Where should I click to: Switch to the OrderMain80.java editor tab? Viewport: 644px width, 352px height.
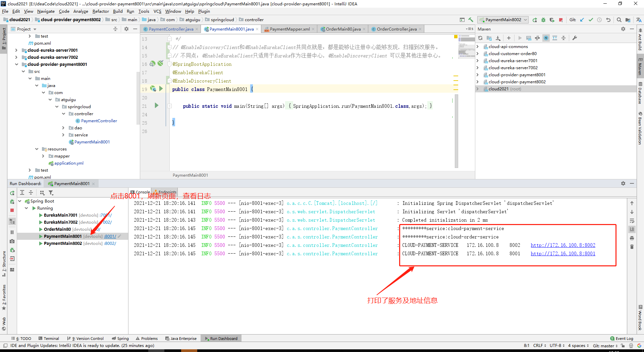(343, 29)
